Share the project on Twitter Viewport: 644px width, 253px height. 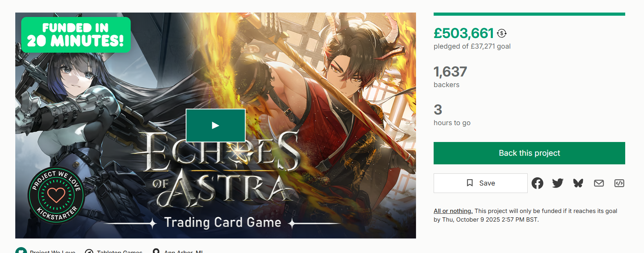point(558,183)
